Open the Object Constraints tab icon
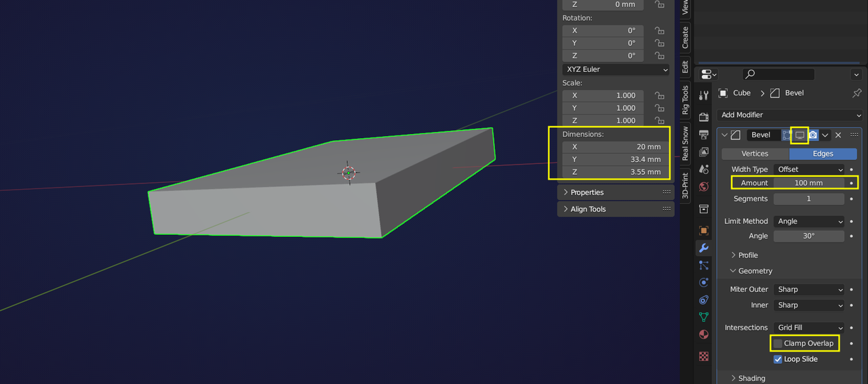Image resolution: width=868 pixels, height=384 pixels. click(x=704, y=300)
